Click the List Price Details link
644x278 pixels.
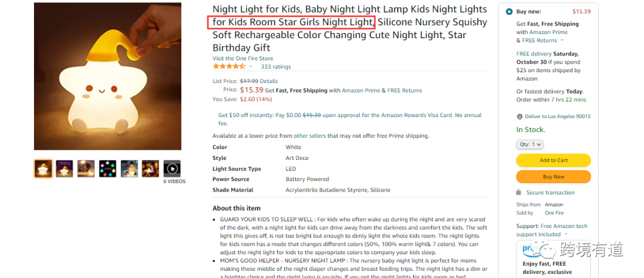tap(268, 81)
